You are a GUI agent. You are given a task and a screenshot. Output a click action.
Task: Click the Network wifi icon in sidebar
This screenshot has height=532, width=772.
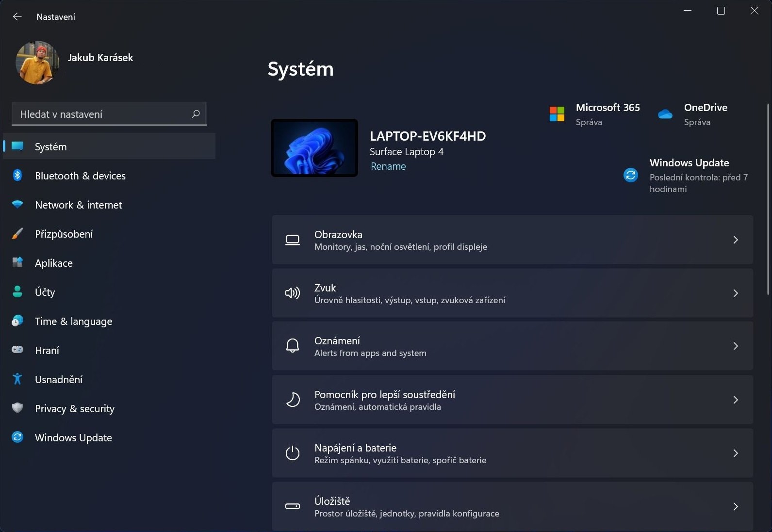pyautogui.click(x=17, y=204)
